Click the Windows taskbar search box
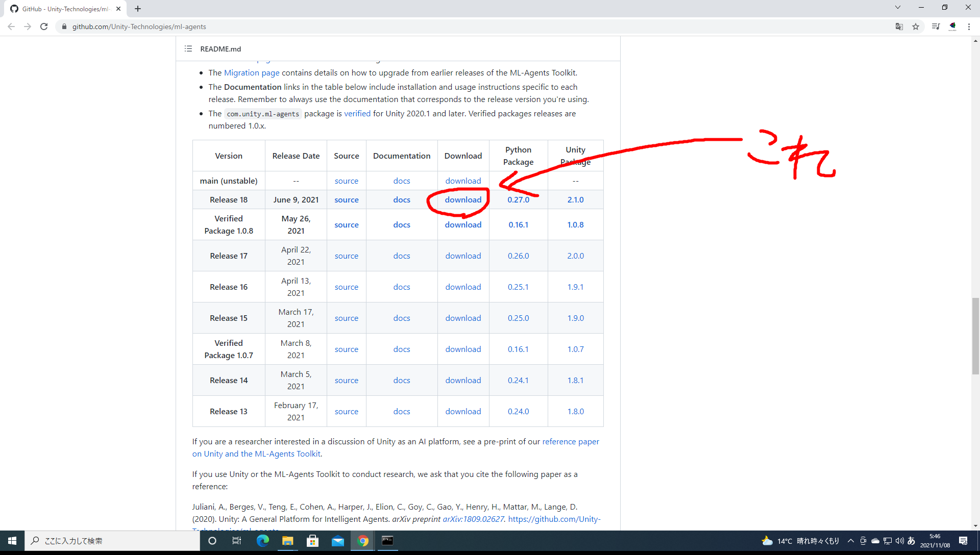The width and height of the screenshot is (980, 555). [x=112, y=541]
